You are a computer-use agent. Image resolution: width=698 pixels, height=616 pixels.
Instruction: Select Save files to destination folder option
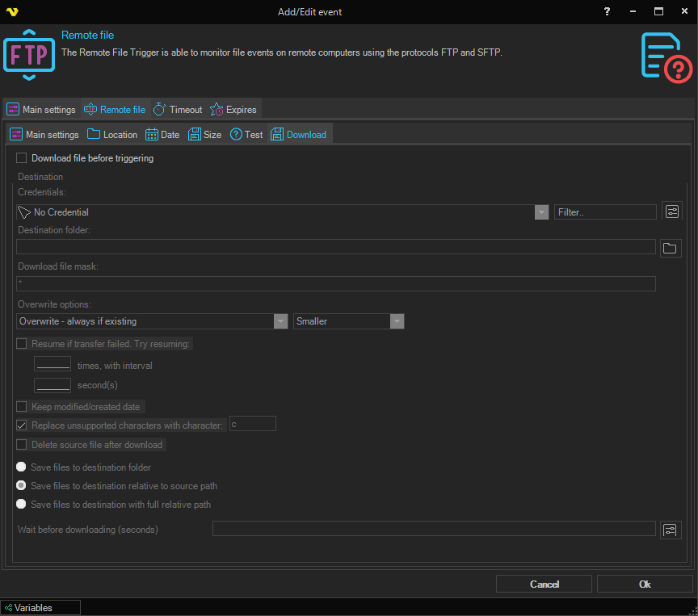coord(22,467)
